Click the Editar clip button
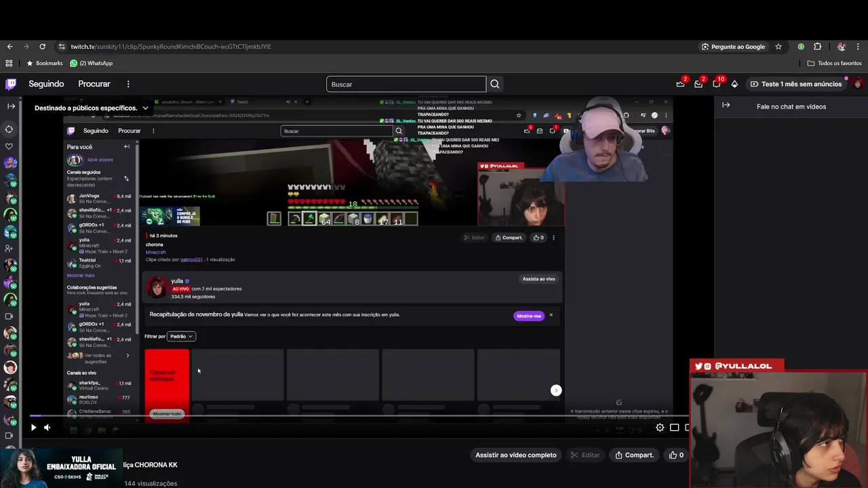 [585, 455]
